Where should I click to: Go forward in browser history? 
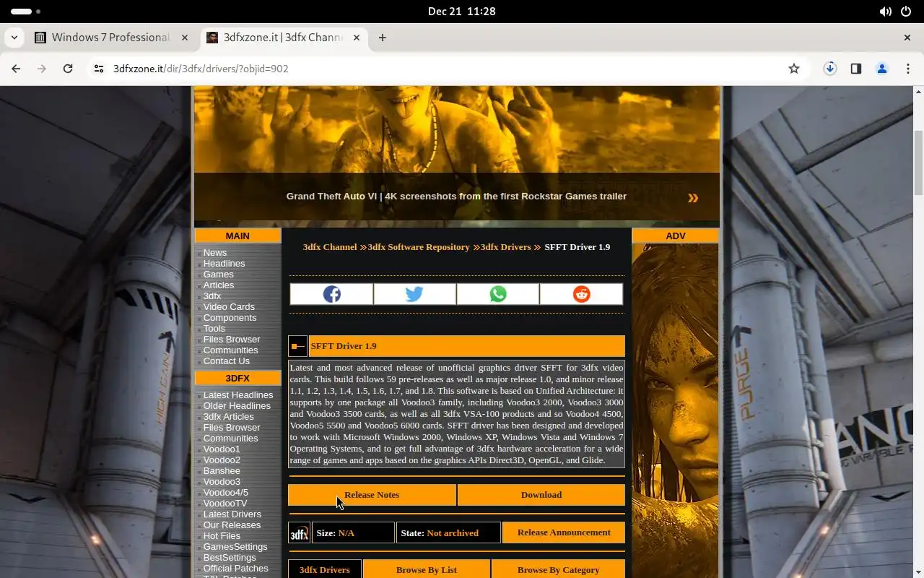[42, 69]
